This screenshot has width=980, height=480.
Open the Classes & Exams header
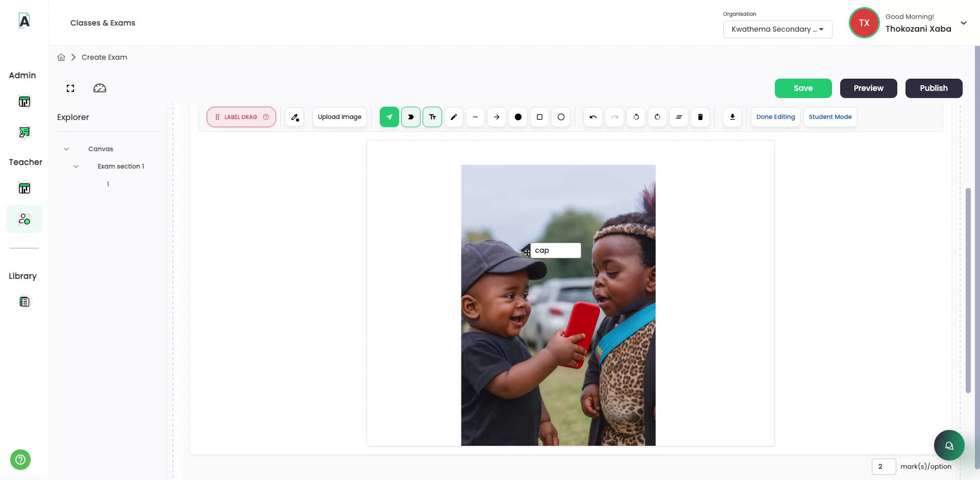coord(102,23)
